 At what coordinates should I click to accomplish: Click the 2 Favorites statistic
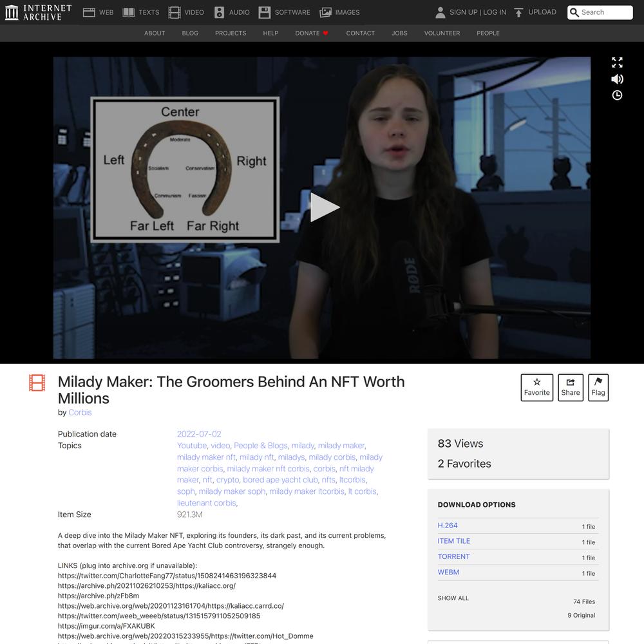464,464
